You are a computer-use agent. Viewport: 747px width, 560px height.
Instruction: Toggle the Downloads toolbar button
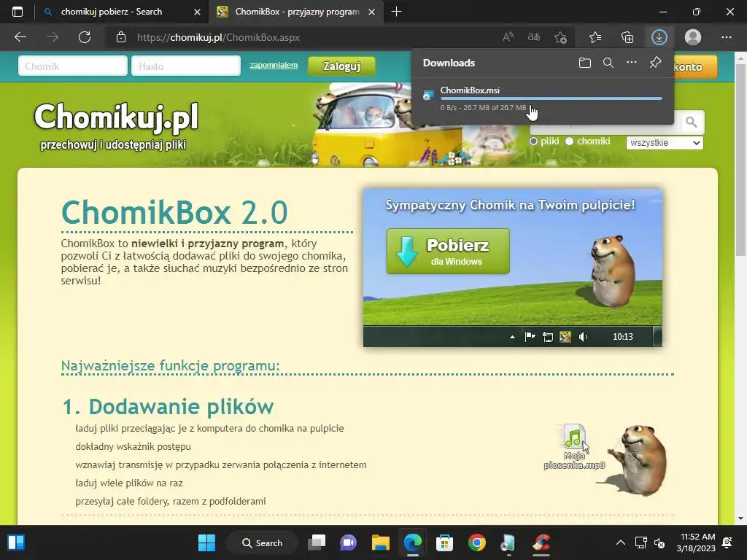(x=659, y=37)
